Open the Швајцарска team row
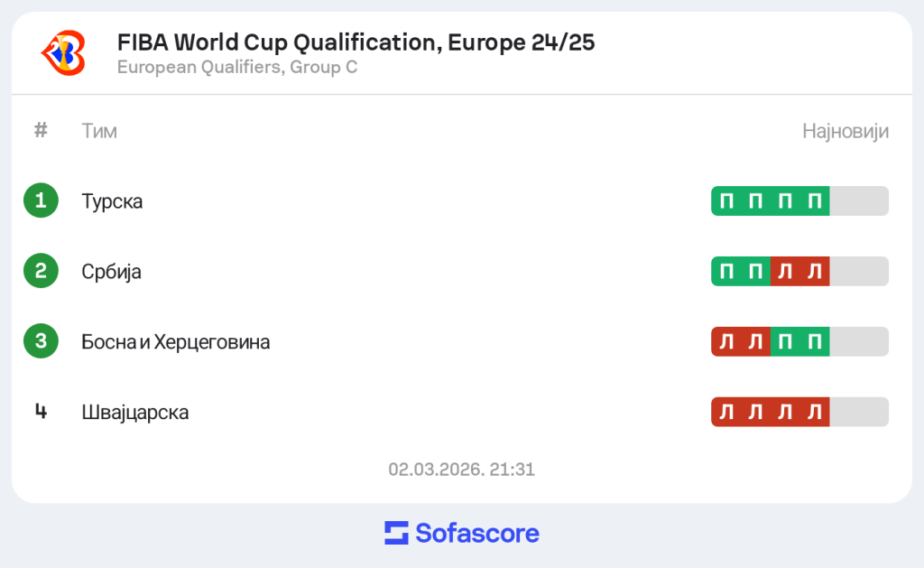The height and width of the screenshot is (568, 924). tap(134, 413)
